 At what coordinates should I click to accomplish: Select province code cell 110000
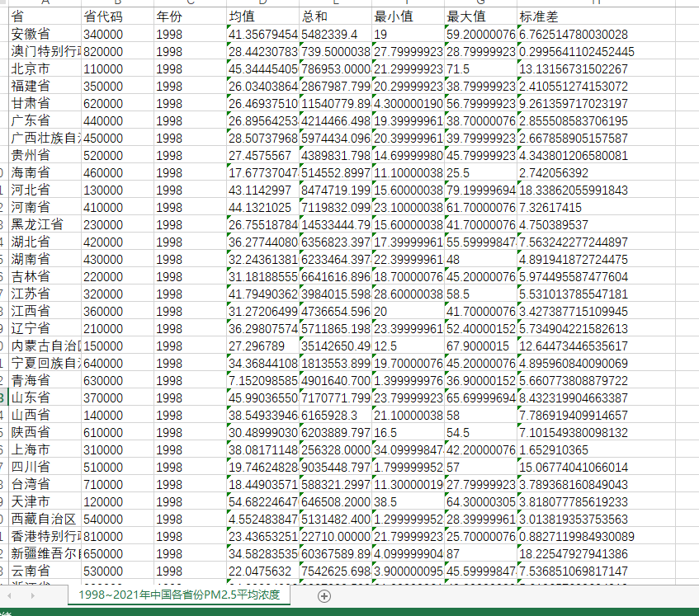(118, 68)
